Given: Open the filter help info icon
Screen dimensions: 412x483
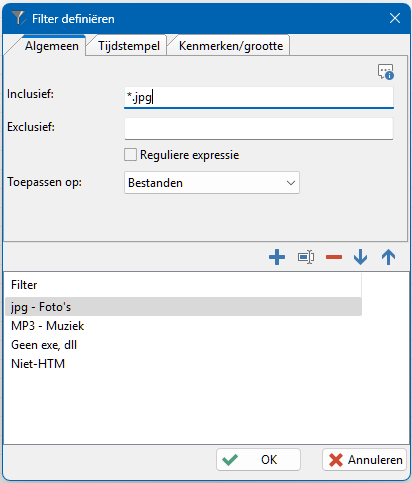Looking at the screenshot, I should click(x=386, y=72).
